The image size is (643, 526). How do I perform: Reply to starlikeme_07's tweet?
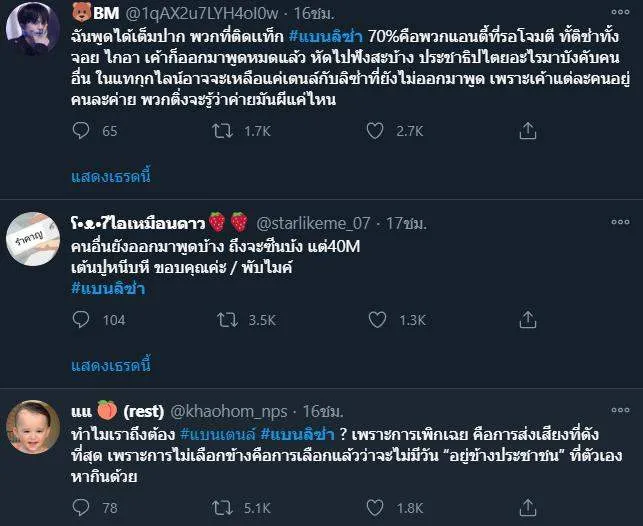click(x=82, y=320)
